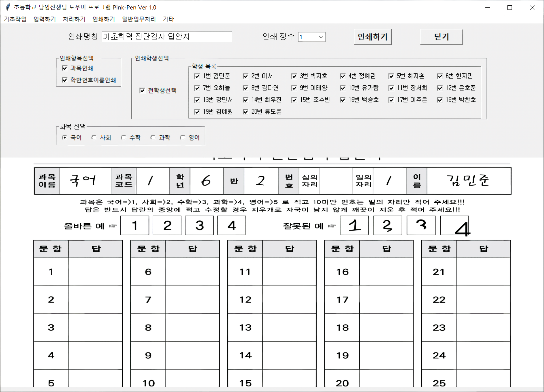
Task: Toggle the 학반번호이름인쇄 checkbox
Action: coord(64,80)
